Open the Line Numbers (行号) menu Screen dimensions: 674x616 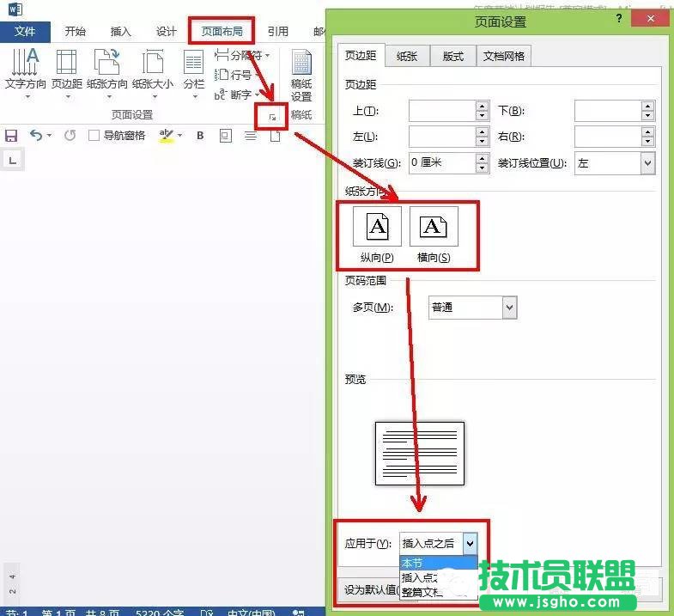(238, 75)
